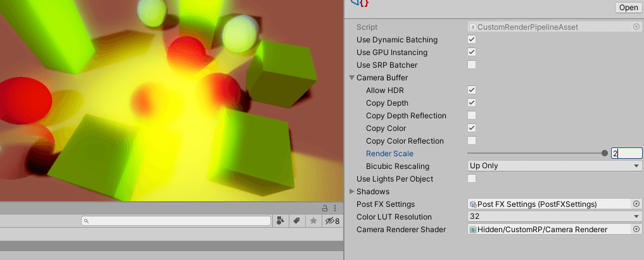Click object picker for Camera Renderer Shader
Viewport: 644px width, 260px height.
click(636, 229)
